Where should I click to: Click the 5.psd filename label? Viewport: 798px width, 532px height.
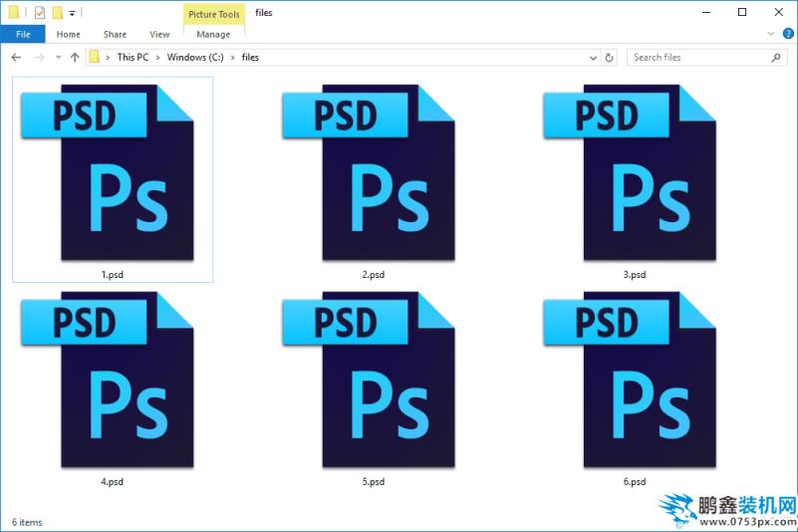coord(374,481)
